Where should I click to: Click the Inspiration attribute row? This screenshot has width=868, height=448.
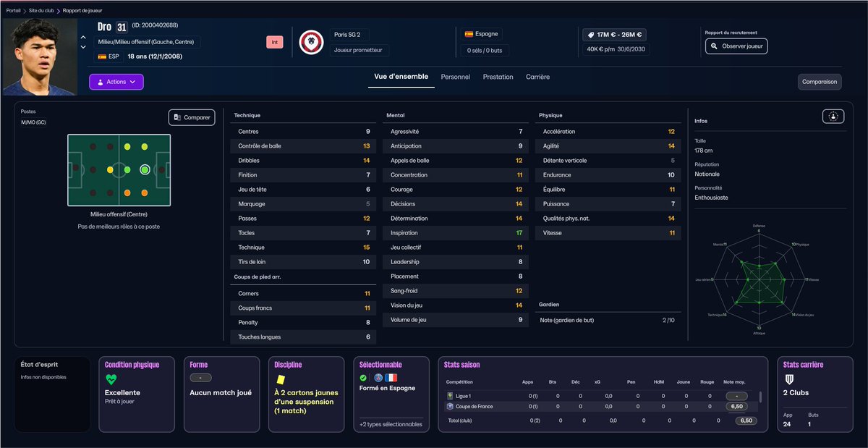(x=456, y=233)
